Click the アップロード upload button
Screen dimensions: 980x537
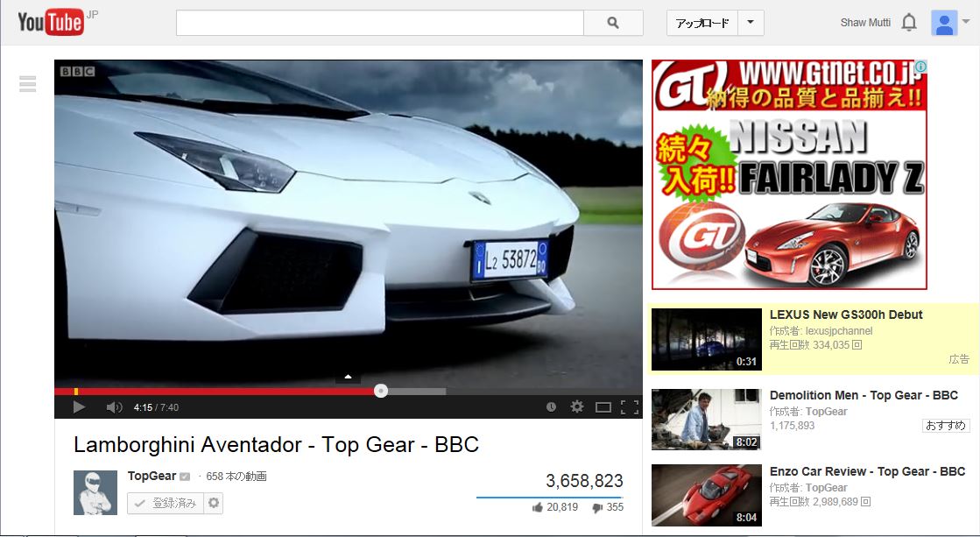pos(702,23)
